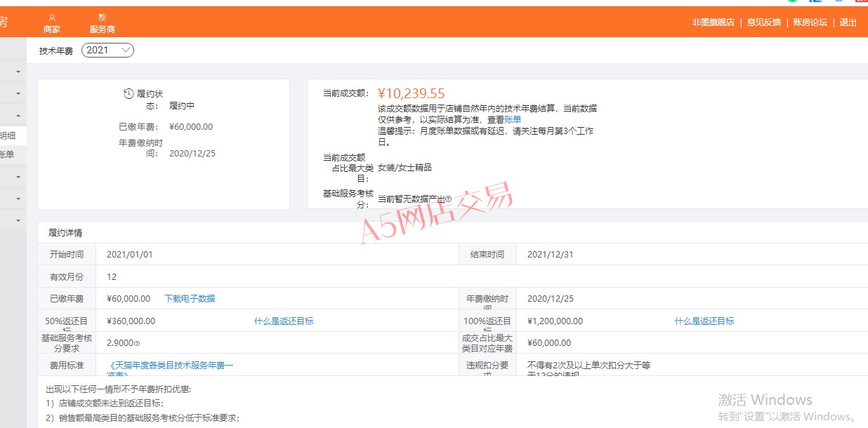Click 什么是返还目标 in the 50%返还目标 row
Image resolution: width=868 pixels, height=428 pixels.
(x=284, y=321)
